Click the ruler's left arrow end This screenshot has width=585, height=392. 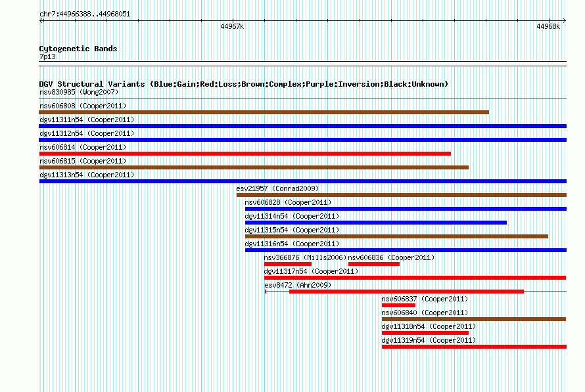coord(41,21)
